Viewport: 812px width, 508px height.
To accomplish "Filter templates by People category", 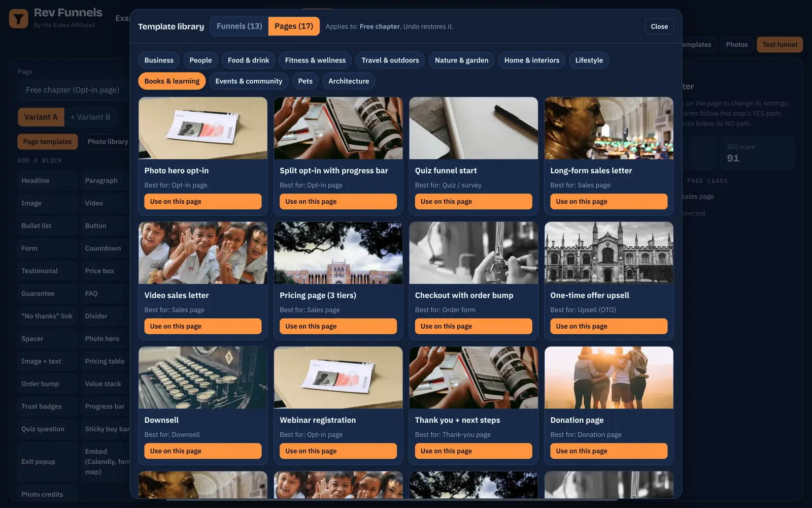I will (200, 60).
